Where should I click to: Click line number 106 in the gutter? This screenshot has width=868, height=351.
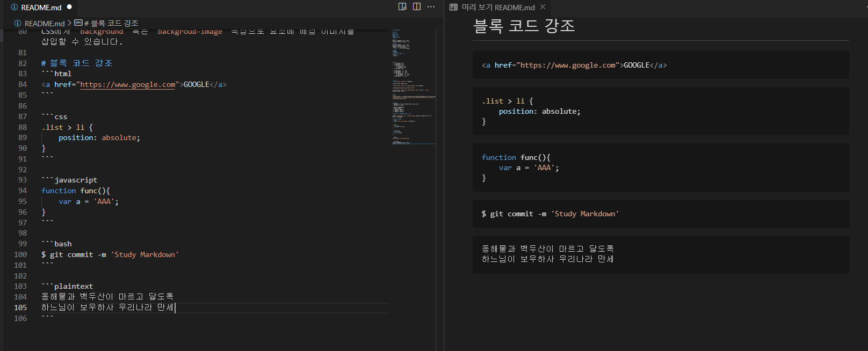[20, 318]
